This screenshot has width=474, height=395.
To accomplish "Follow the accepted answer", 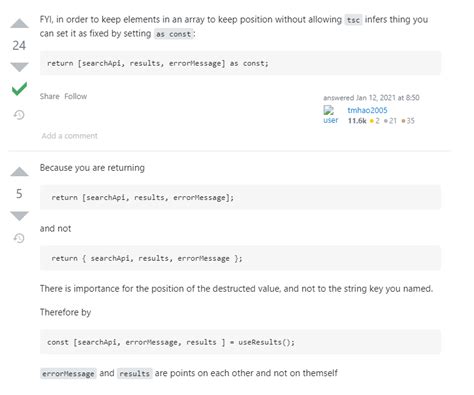I will [76, 96].
